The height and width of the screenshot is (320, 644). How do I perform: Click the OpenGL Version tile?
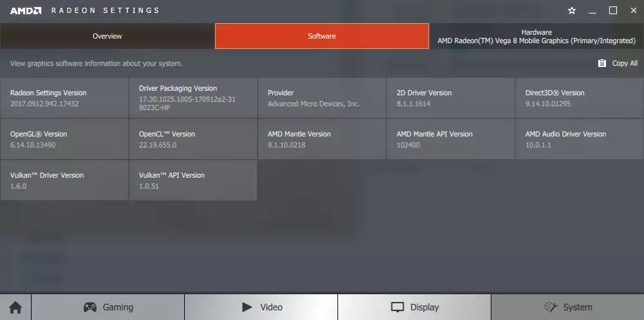[64, 139]
